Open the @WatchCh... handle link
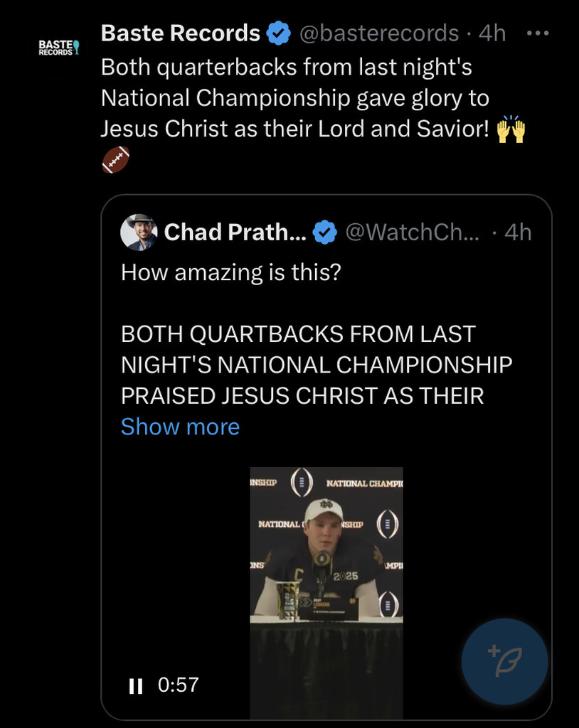This screenshot has width=579, height=728. (413, 232)
